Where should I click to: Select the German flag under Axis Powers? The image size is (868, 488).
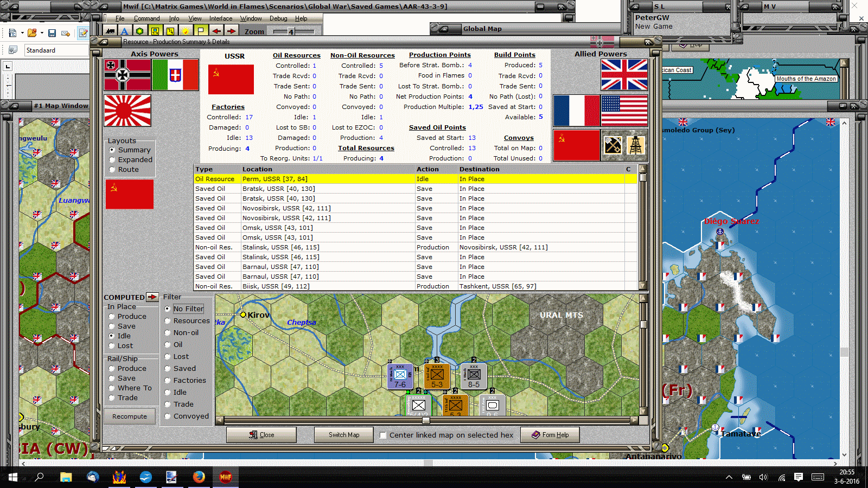point(127,75)
